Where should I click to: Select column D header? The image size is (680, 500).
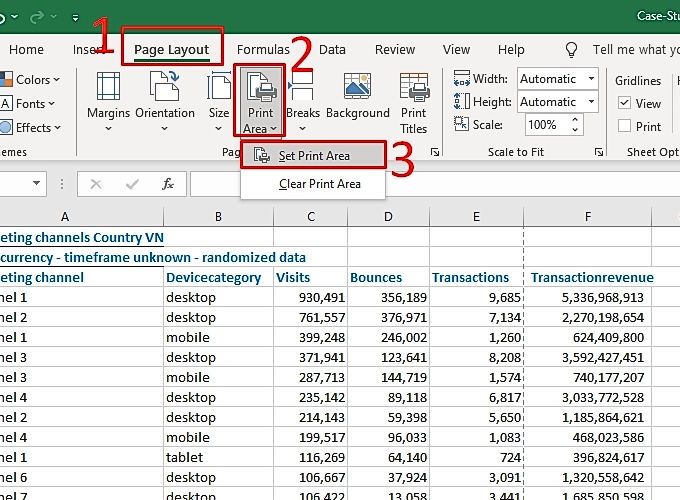(x=388, y=216)
